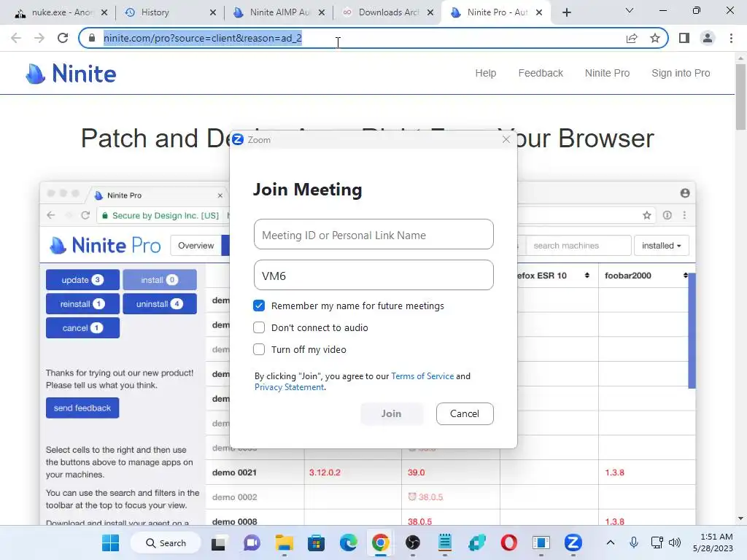Open Windows Start menu
This screenshot has width=747, height=560.
(111, 542)
